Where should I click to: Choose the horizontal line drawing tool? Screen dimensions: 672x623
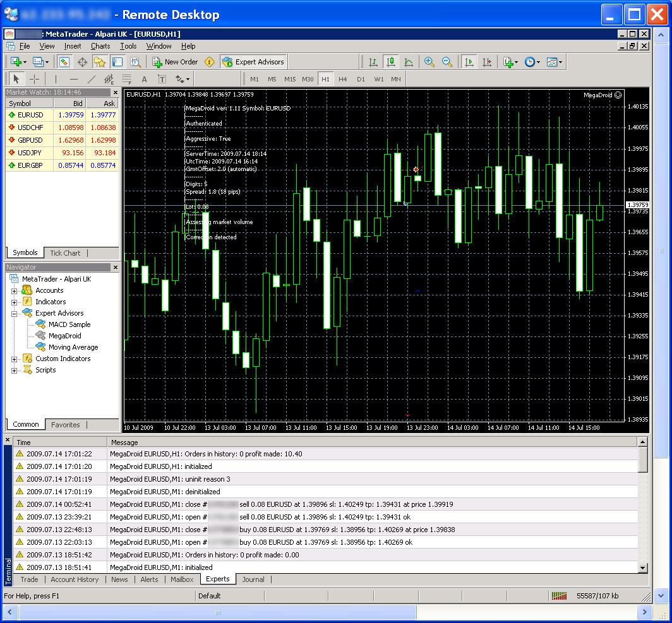[x=74, y=79]
